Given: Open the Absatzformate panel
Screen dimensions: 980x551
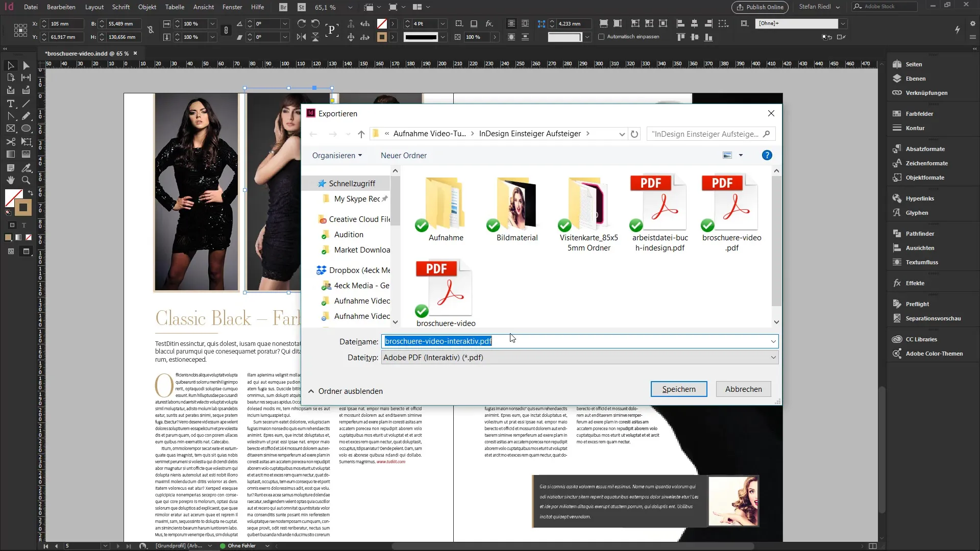Looking at the screenshot, I should click(x=924, y=149).
